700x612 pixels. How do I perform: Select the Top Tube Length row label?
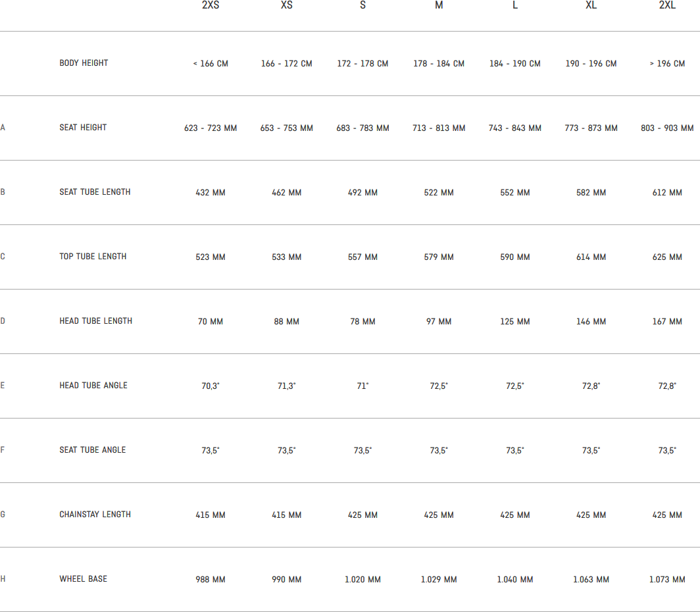pyautogui.click(x=93, y=257)
